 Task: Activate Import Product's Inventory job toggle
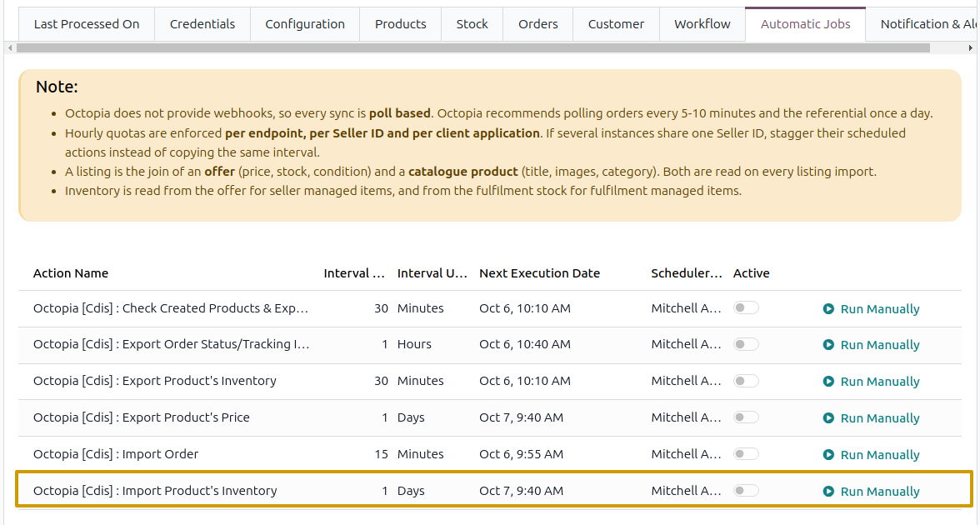(746, 491)
